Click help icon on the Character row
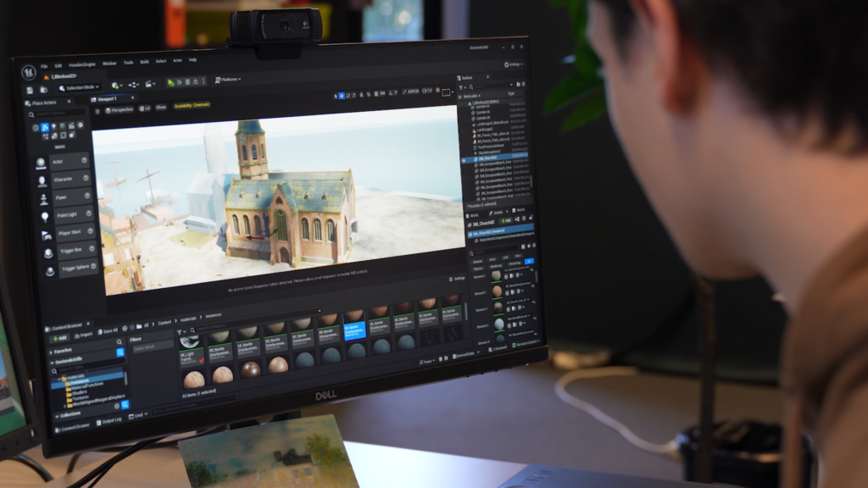 click(86, 178)
